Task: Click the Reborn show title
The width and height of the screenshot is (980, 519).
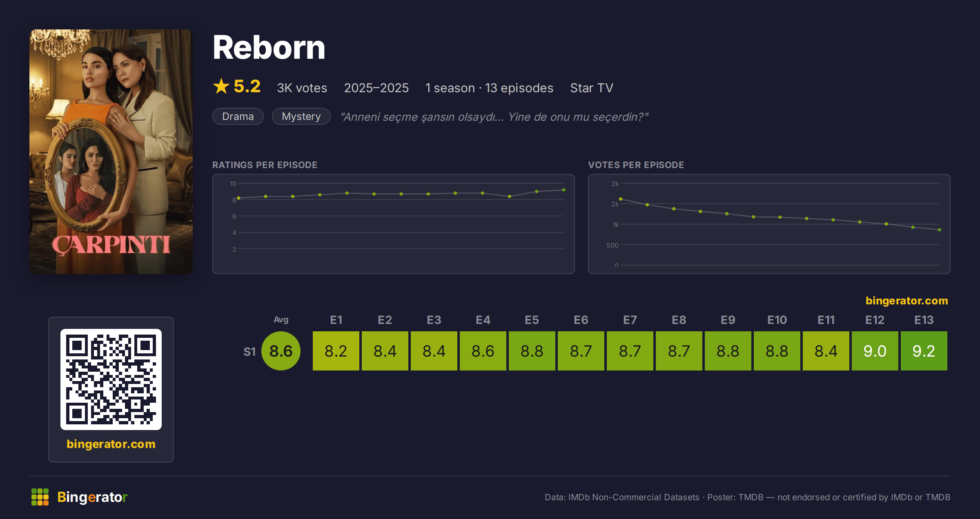Action: 269,48
